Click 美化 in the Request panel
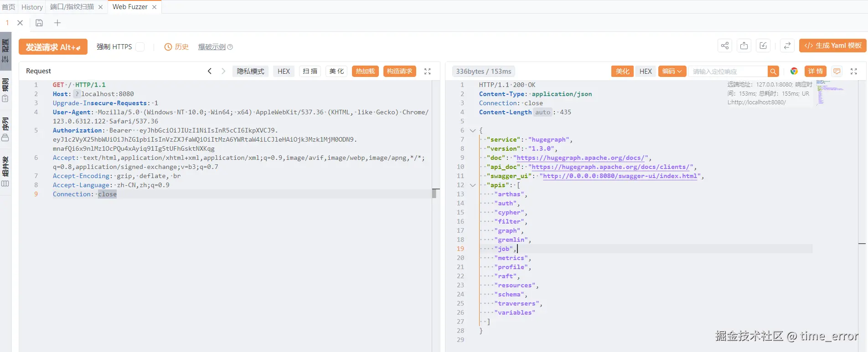868x352 pixels. [336, 71]
